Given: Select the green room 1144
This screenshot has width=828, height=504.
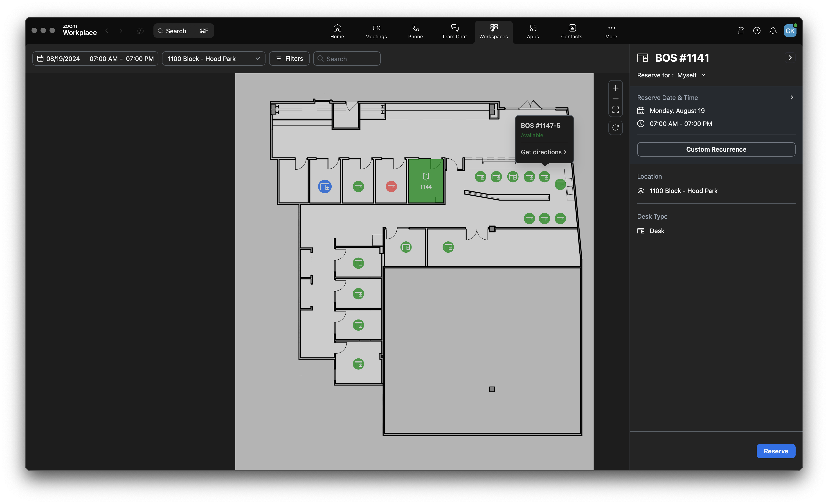Looking at the screenshot, I should (426, 181).
